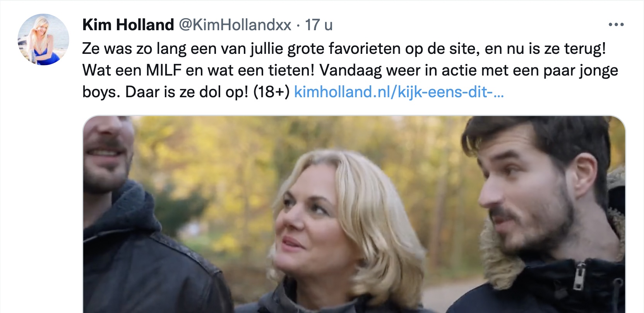This screenshot has width=644, height=313.
Task: Click tweet text starting 'Ze was zo lang'
Action: point(344,48)
